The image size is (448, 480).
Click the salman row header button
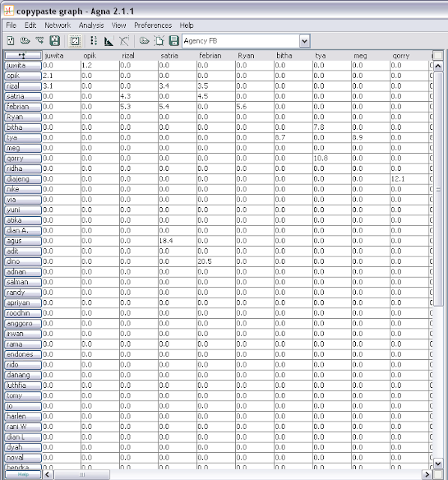point(23,282)
